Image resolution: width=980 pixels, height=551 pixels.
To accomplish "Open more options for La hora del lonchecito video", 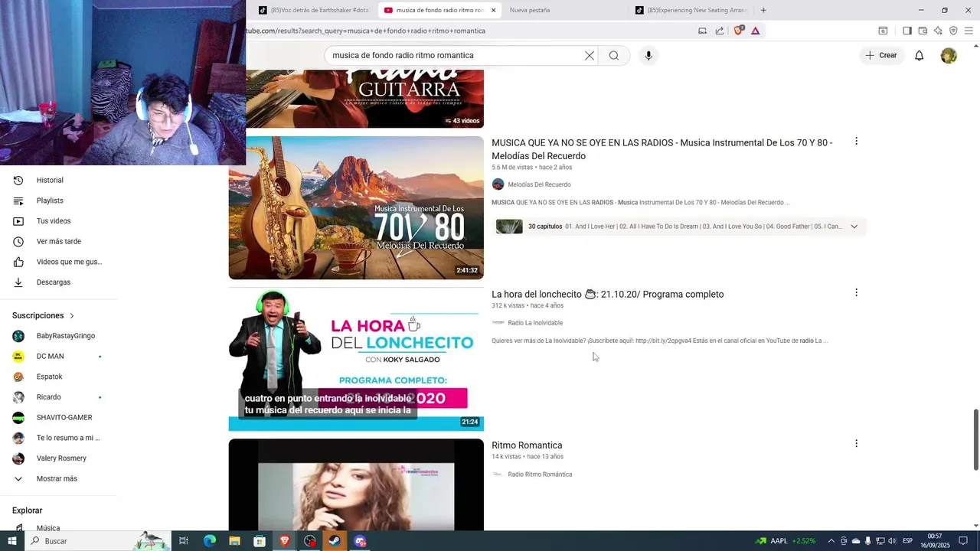I will click(x=856, y=292).
